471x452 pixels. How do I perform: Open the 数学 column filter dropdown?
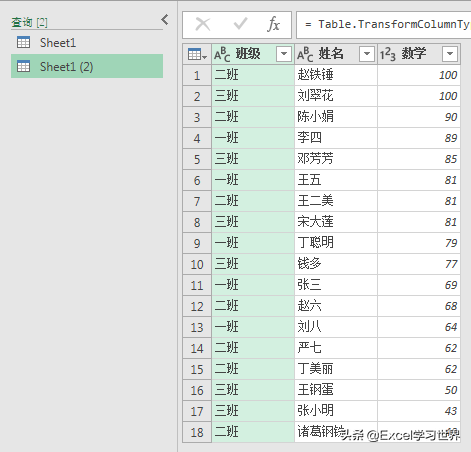click(450, 54)
